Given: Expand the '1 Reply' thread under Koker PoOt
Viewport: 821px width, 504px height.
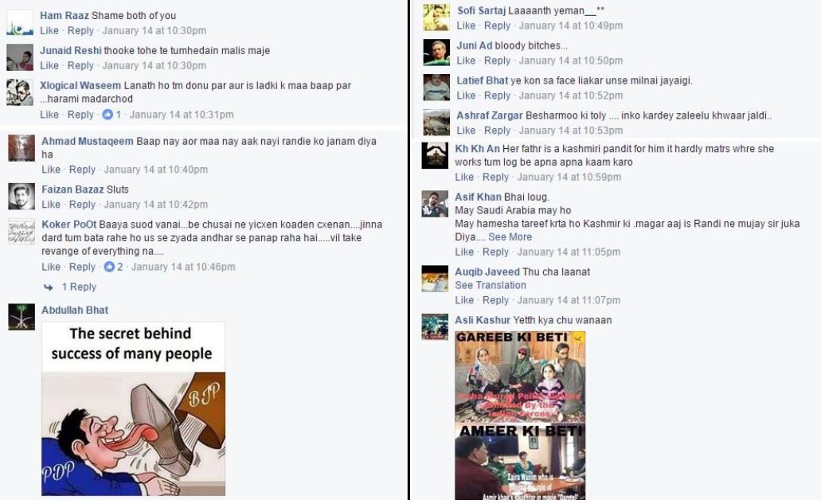Looking at the screenshot, I should coord(79,287).
